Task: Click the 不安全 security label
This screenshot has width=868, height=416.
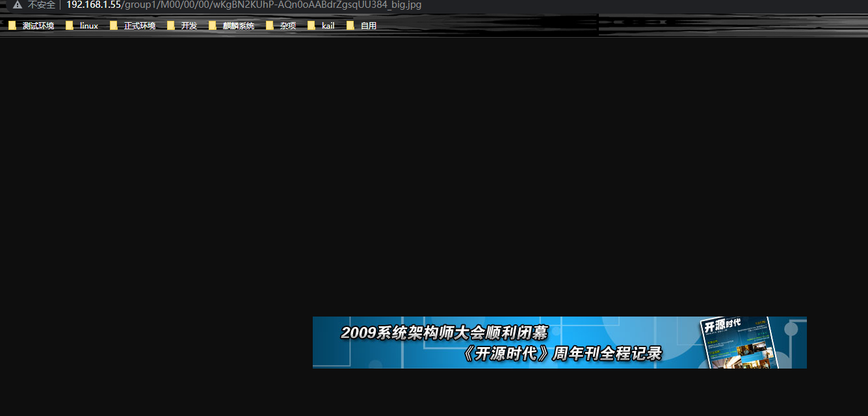Action: click(42, 5)
